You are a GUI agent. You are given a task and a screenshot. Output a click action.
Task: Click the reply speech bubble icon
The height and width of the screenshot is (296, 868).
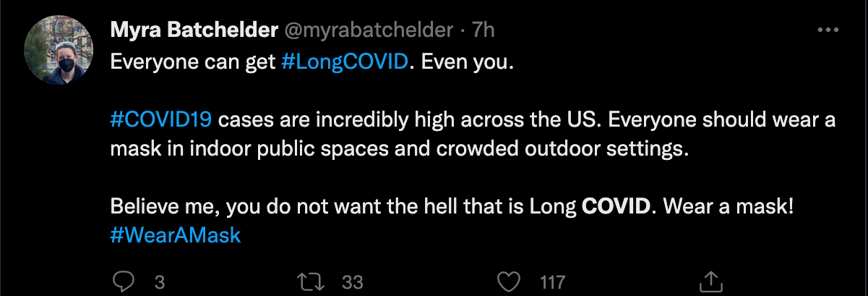coord(124,280)
